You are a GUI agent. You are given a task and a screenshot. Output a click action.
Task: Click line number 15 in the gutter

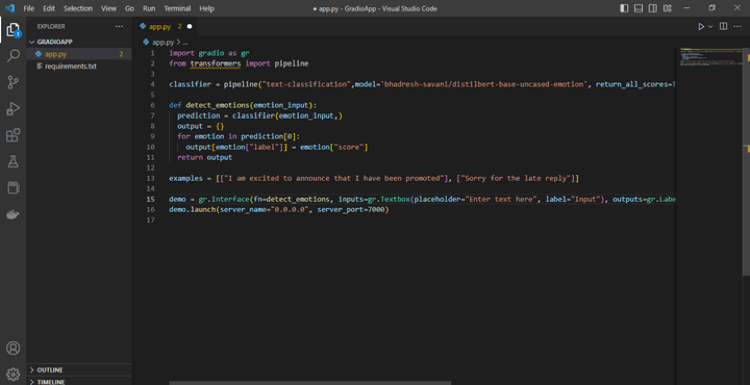point(151,199)
